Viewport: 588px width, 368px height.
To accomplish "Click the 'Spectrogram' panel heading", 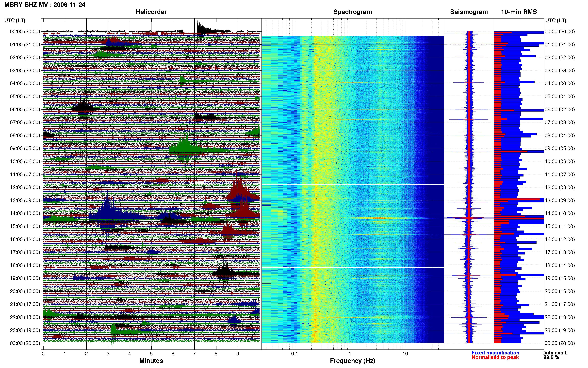I will coord(352,12).
